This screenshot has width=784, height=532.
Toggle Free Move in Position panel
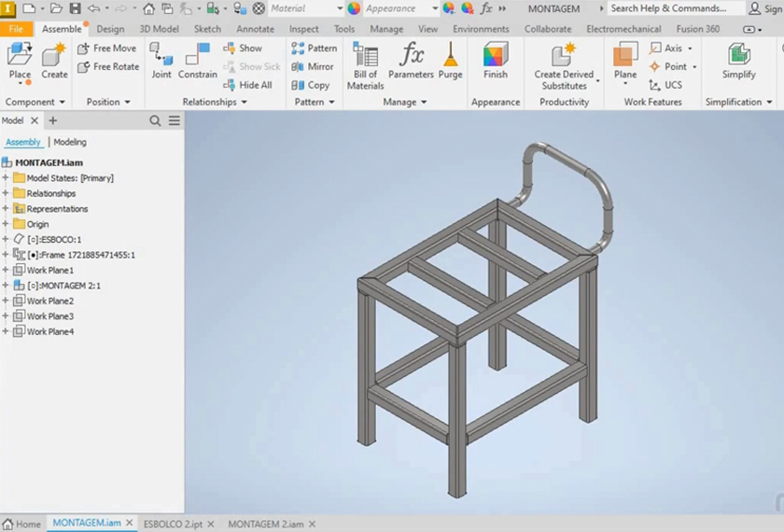coord(106,49)
